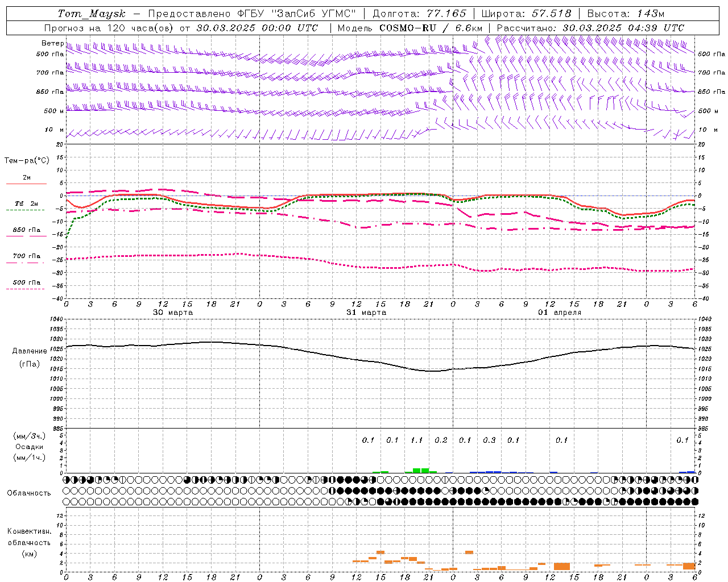Image resolution: width=728 pixels, height=582 pixels.
Task: Select the Осадки precipitation label
Action: tap(30, 447)
